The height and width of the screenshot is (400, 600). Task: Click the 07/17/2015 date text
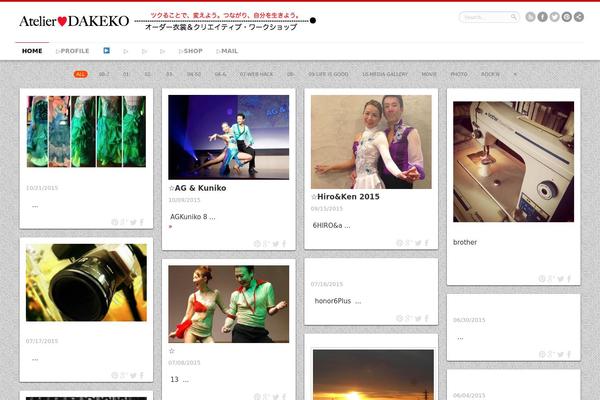(x=42, y=341)
